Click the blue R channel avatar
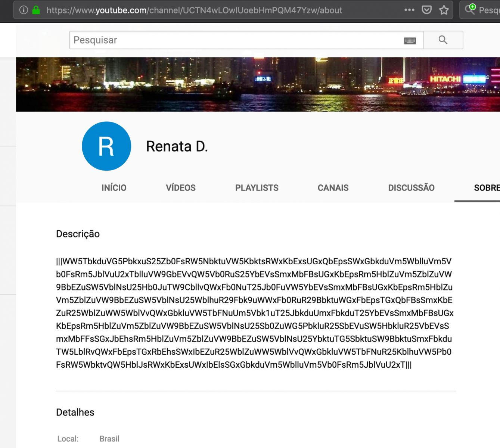This screenshot has height=448, width=500. pos(106,146)
